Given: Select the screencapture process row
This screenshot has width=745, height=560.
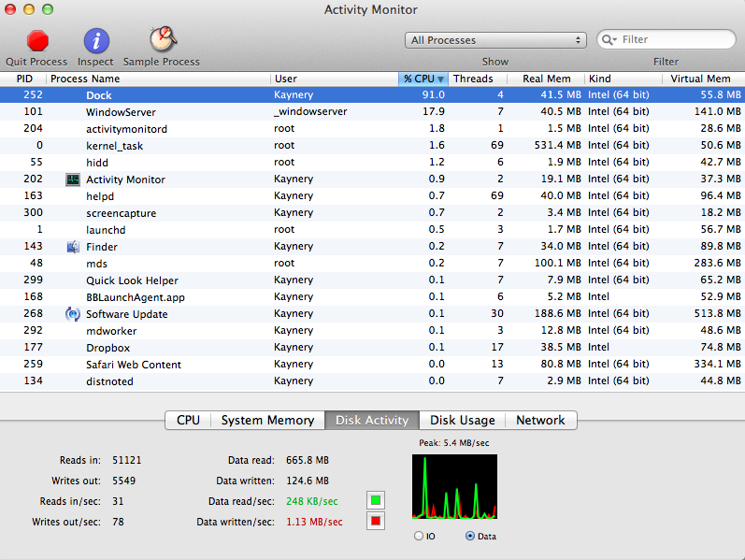Looking at the screenshot, I should [372, 212].
